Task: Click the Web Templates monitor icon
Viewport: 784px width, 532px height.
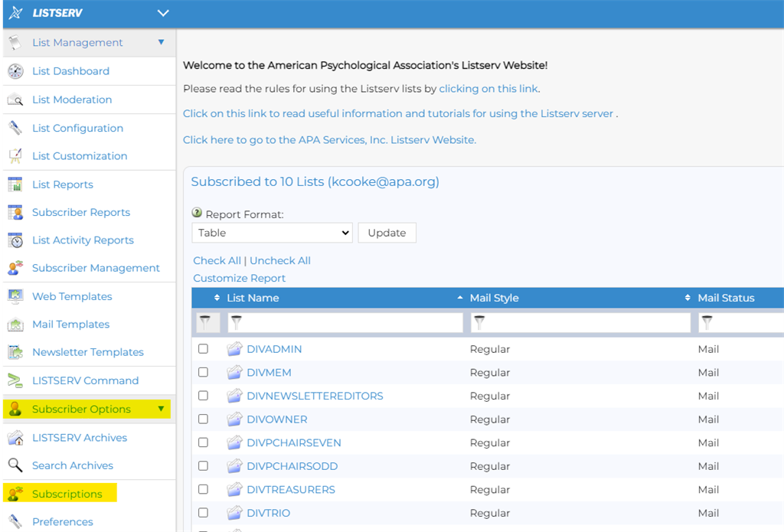Action: (x=15, y=296)
